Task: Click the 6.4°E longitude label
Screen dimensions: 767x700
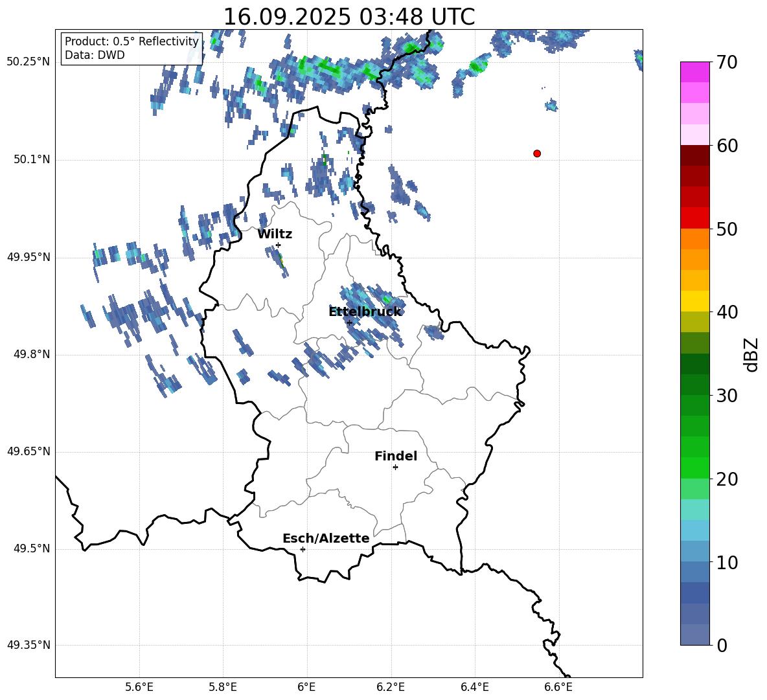Action: 474,687
